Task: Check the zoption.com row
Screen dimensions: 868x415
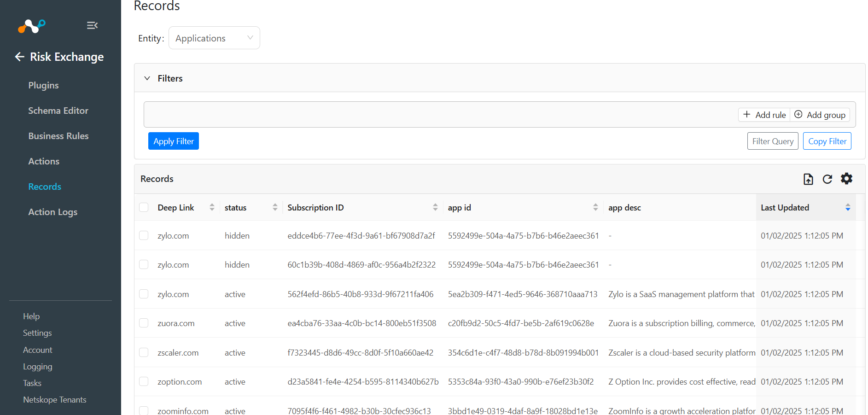Action: point(144,381)
